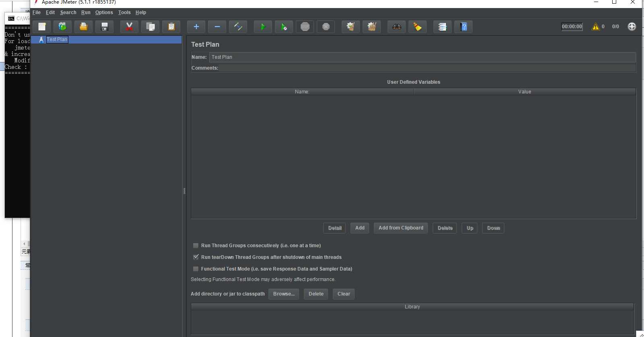Click the Help question mark icon
644x337 pixels.
(463, 27)
